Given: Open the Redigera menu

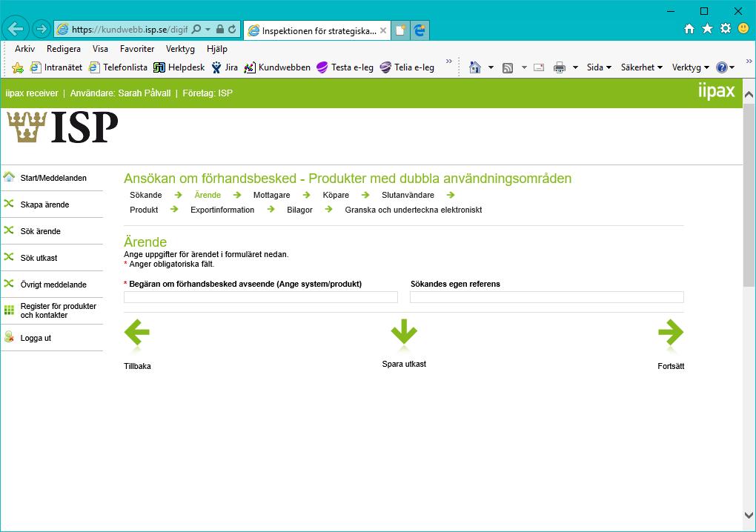Looking at the screenshot, I should (64, 49).
